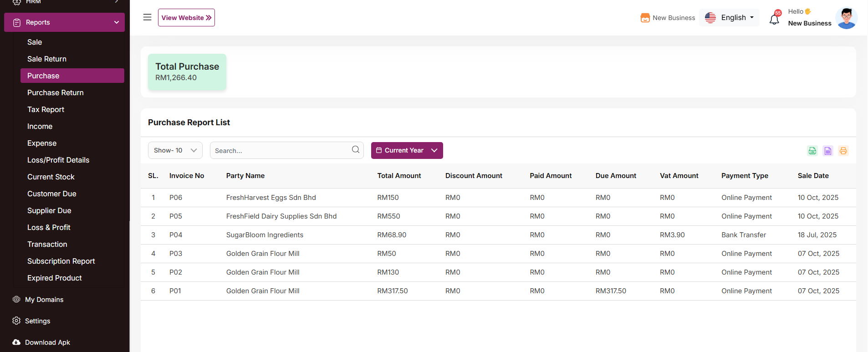Open the Expired Product report
This screenshot has width=868, height=352.
(54, 278)
